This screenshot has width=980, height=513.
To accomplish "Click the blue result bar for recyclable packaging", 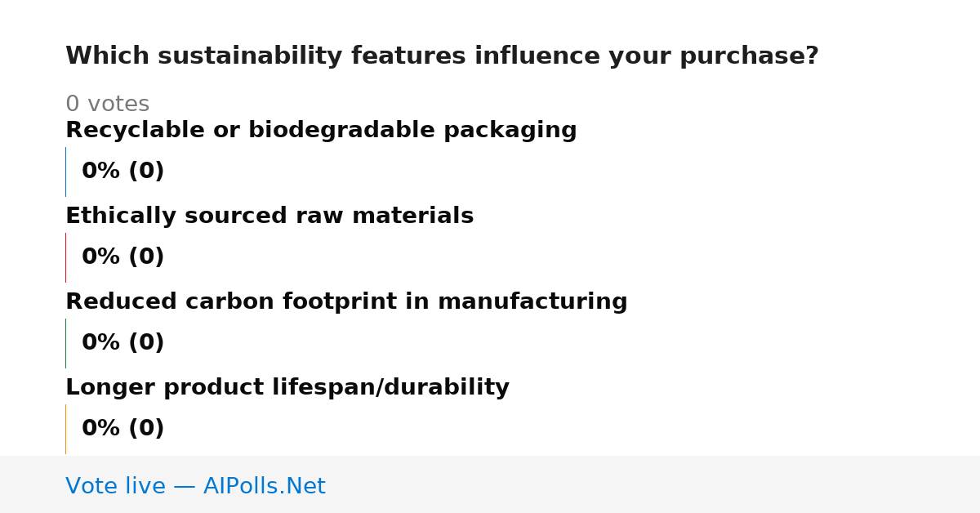I will coord(65,172).
